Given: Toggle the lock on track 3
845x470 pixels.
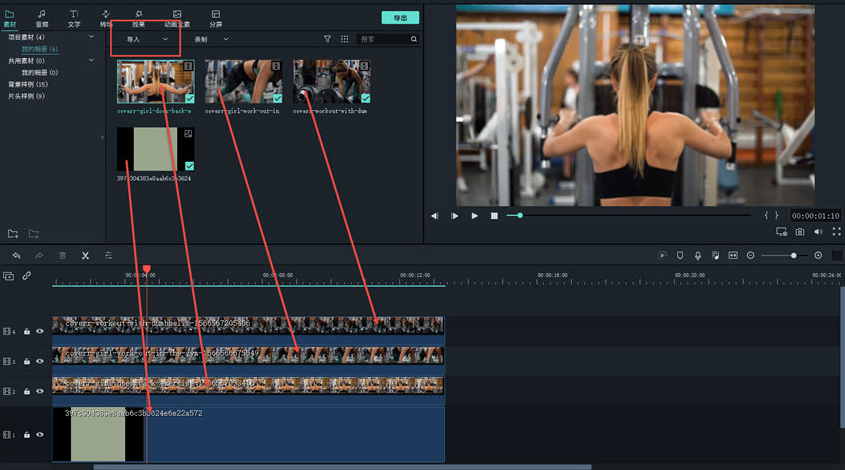Looking at the screenshot, I should (27, 361).
